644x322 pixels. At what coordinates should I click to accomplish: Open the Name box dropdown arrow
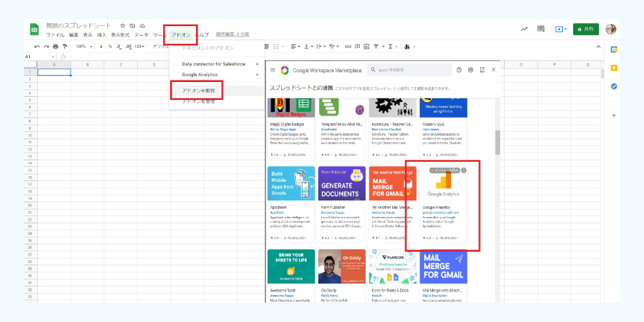(53, 57)
